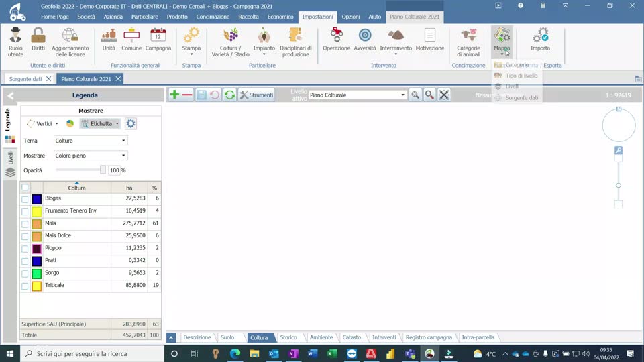Tick the Mais Dolce checkbox

click(25, 237)
